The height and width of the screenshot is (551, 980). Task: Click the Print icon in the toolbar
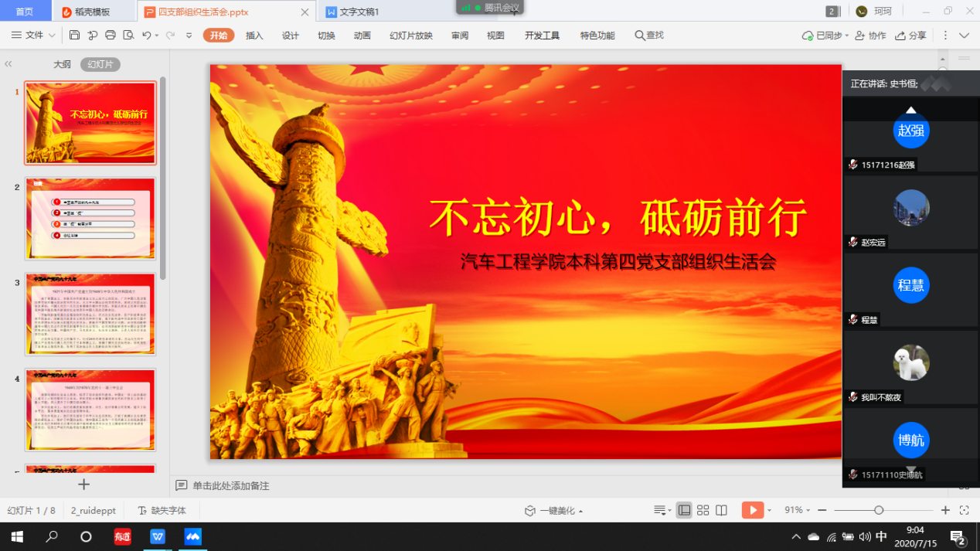(x=110, y=36)
